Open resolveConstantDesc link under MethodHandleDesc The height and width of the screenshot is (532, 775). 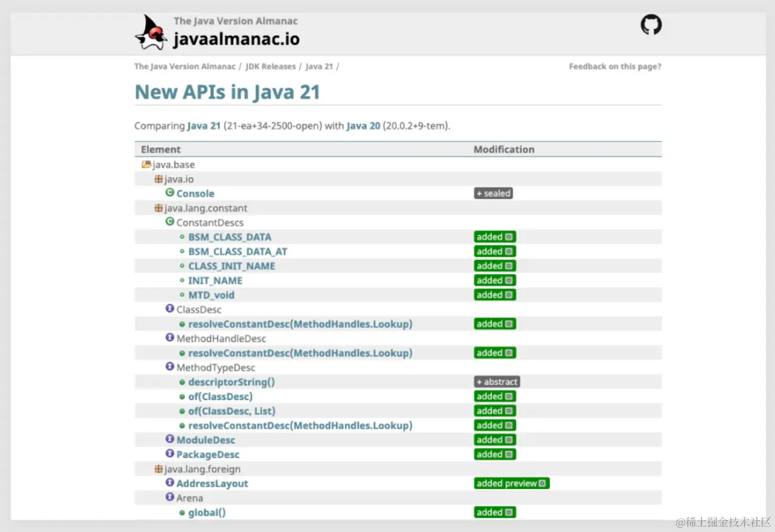[301, 353]
